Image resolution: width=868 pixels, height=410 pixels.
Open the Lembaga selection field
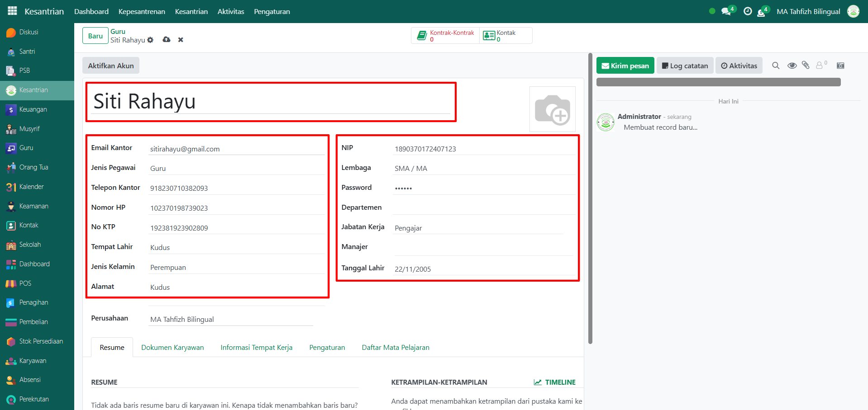(483, 168)
